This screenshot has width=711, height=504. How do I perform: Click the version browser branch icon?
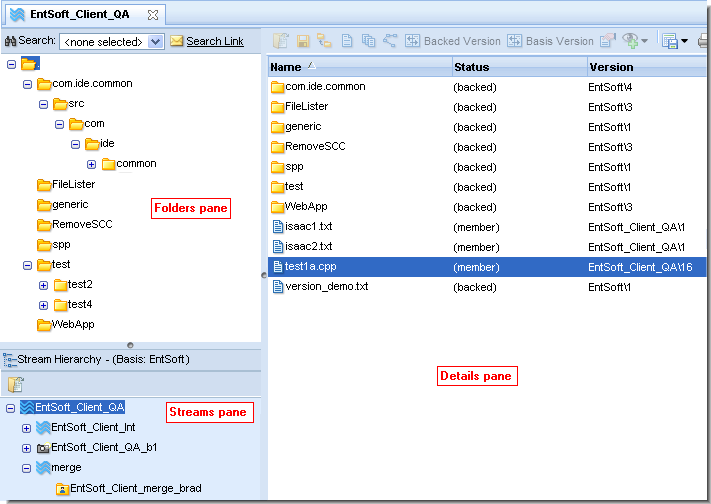390,41
